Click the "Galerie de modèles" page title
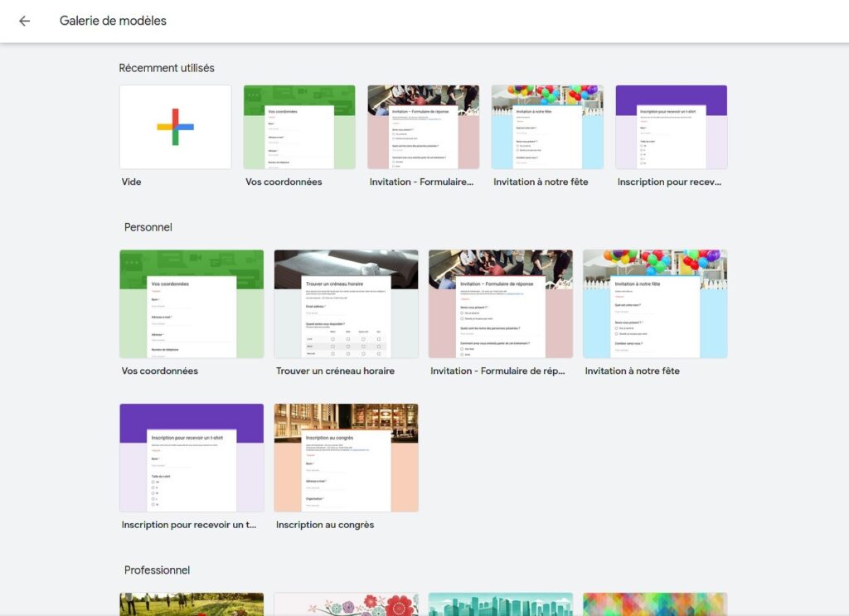Viewport: 849px width, 616px height. click(113, 21)
